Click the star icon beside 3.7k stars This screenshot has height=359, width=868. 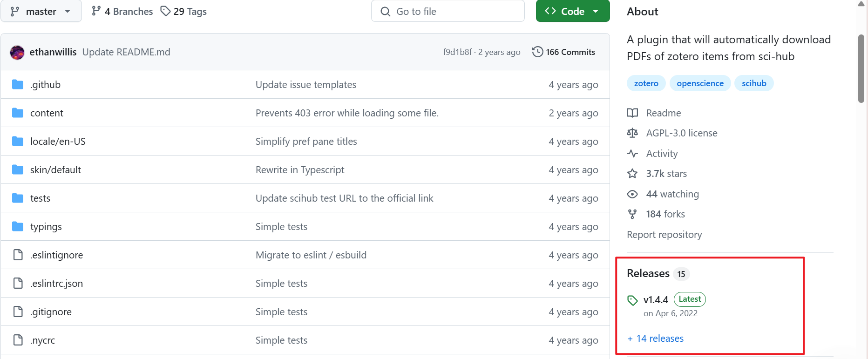click(632, 174)
